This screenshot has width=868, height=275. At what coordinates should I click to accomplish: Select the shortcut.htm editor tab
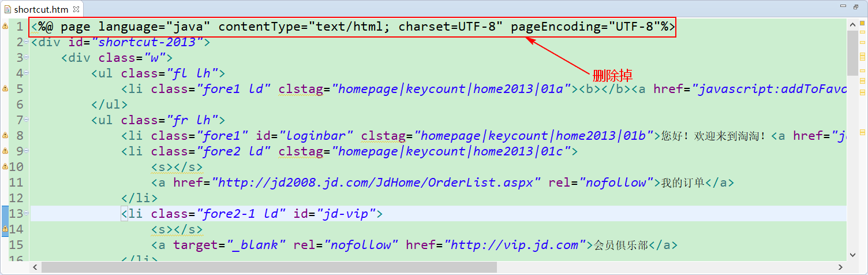coord(42,9)
